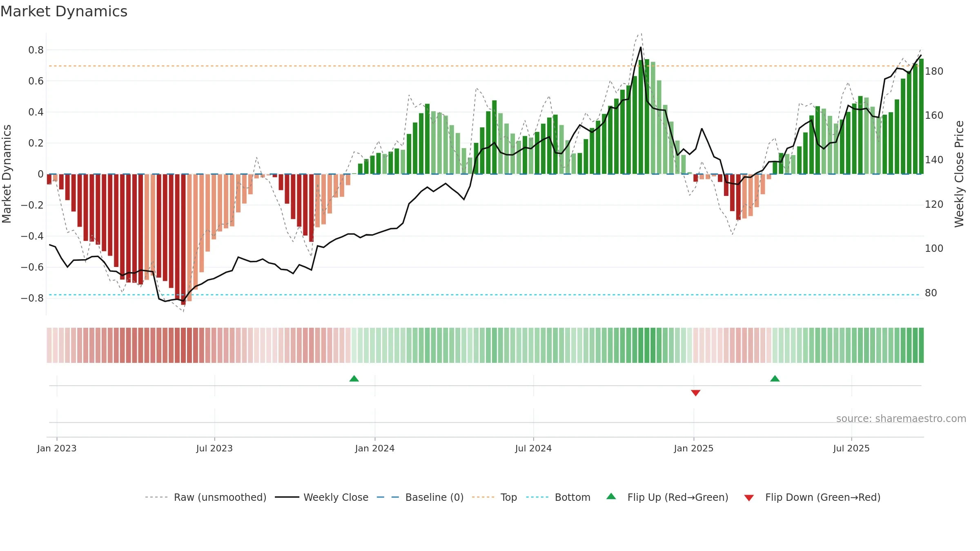
Task: Click the source: sharemaestro.com text
Action: pyautogui.click(x=901, y=418)
